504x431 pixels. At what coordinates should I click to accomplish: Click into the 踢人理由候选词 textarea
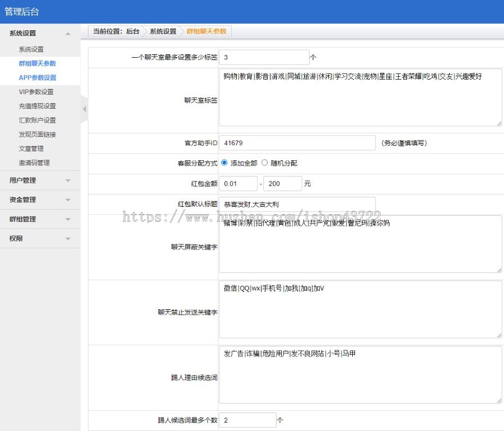point(360,375)
